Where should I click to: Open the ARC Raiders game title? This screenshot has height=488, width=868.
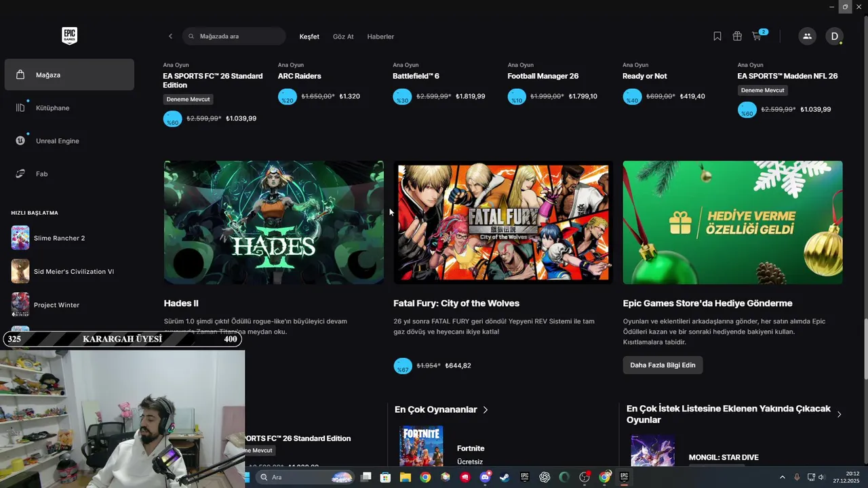point(299,76)
